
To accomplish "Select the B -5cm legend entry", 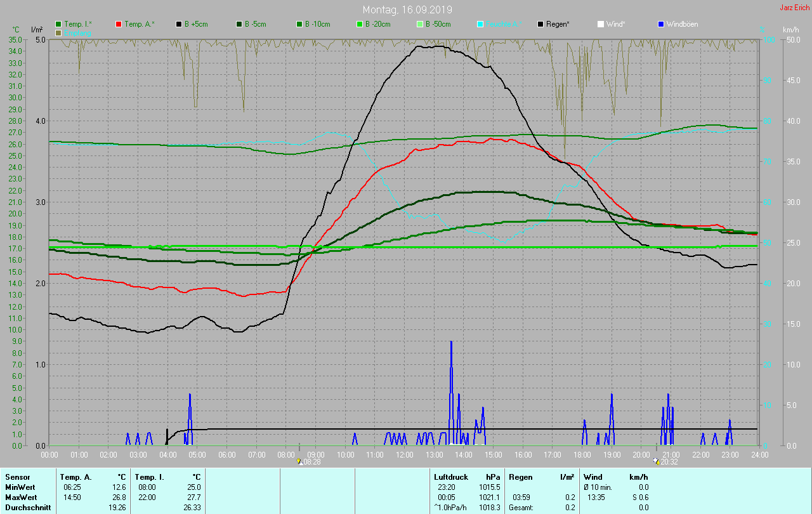I will coord(256,24).
